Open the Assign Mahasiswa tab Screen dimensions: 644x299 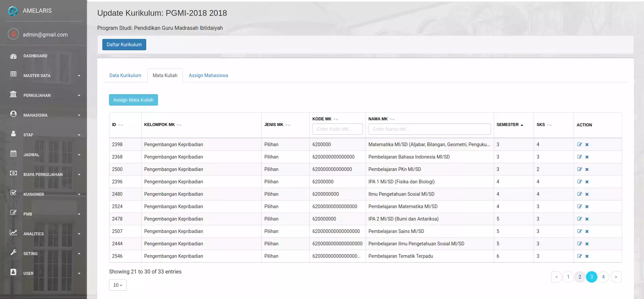click(x=208, y=75)
